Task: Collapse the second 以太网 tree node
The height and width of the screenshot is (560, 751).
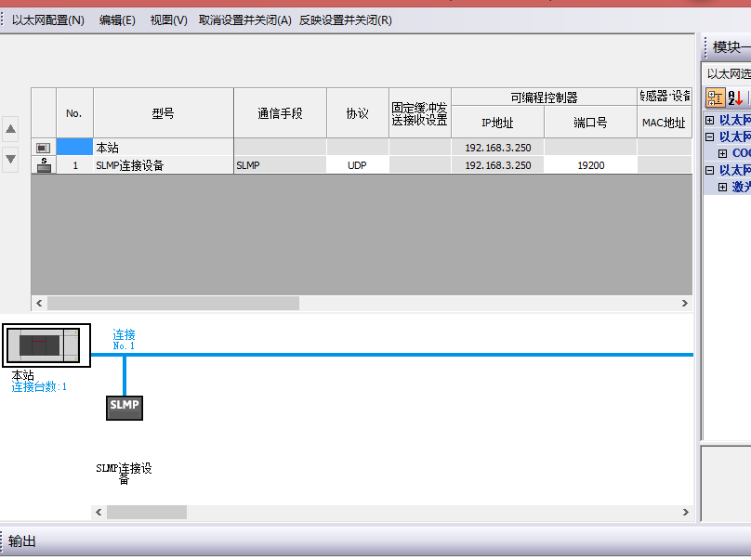Action: 710,137
